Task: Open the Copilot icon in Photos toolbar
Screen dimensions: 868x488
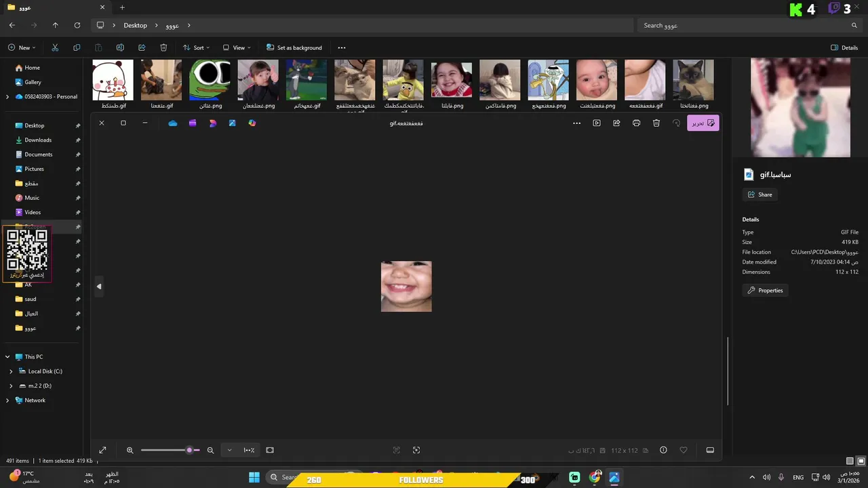Action: (252, 123)
